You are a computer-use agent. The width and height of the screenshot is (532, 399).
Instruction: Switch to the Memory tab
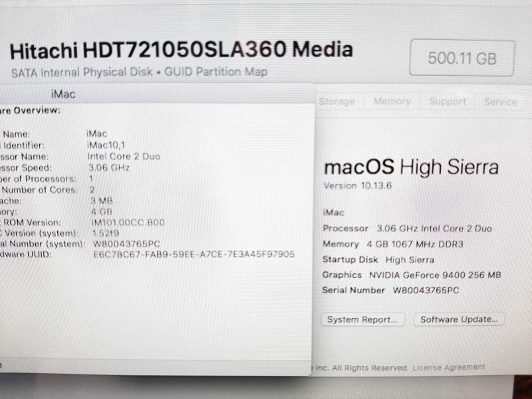pyautogui.click(x=392, y=101)
